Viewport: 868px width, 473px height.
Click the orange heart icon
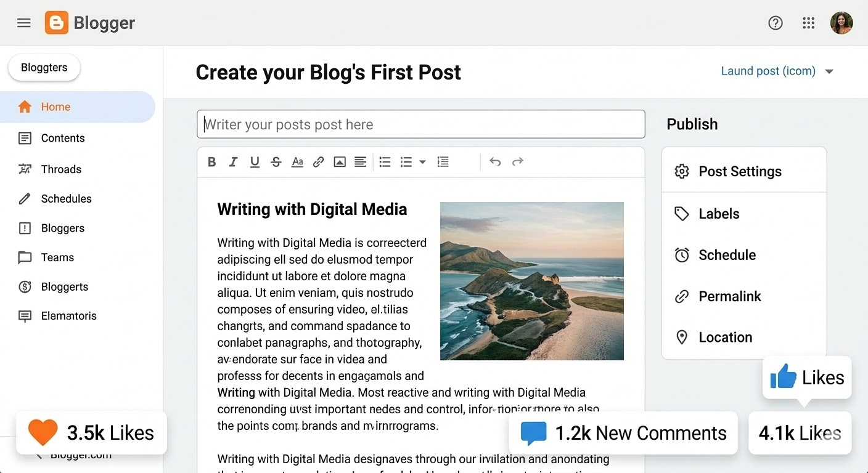(x=43, y=432)
